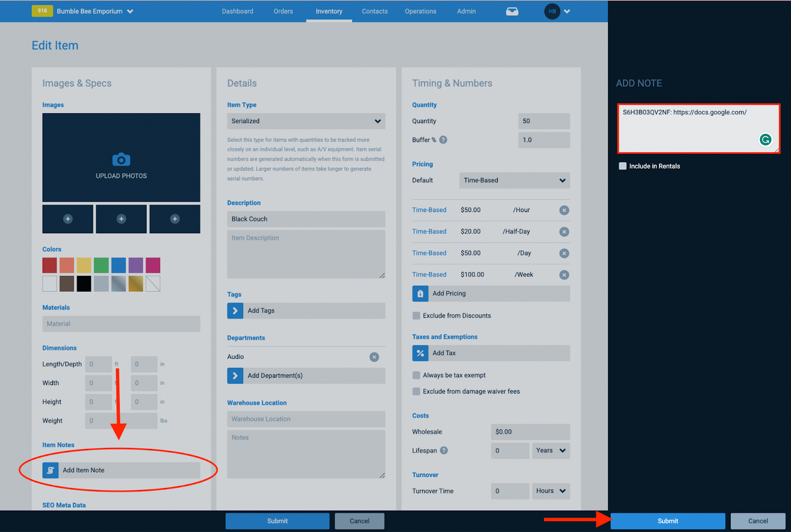Click Submit in the Add Note panel

(x=667, y=521)
